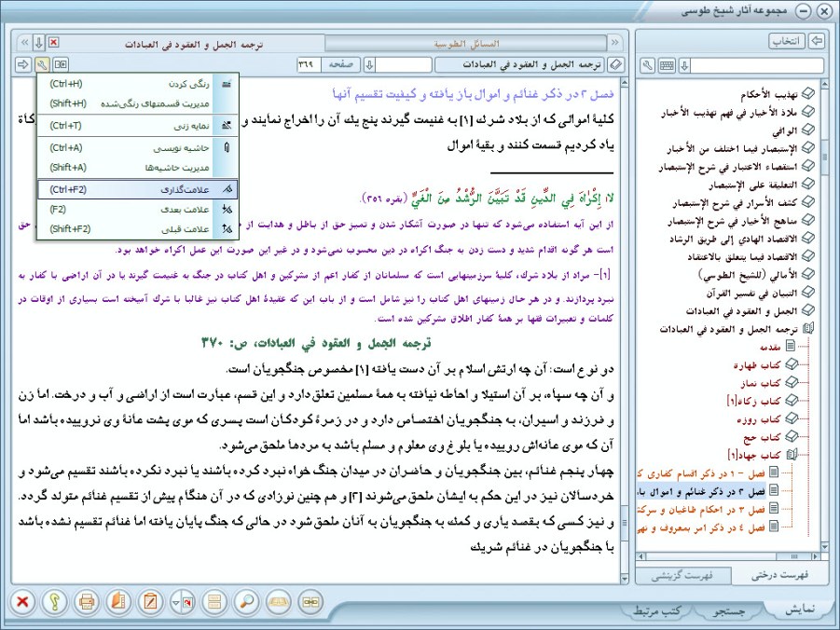
Task: Click the wrench tools icon above the document
Action: [x=42, y=65]
